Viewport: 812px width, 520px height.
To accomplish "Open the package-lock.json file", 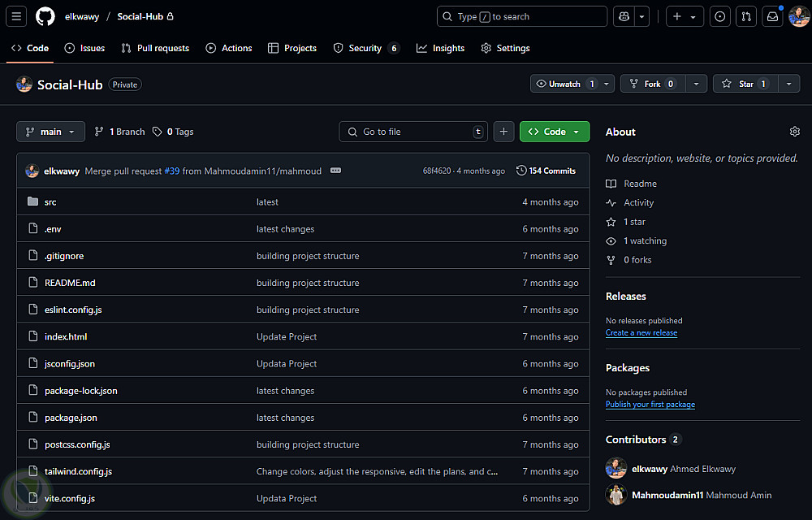I will (80, 391).
